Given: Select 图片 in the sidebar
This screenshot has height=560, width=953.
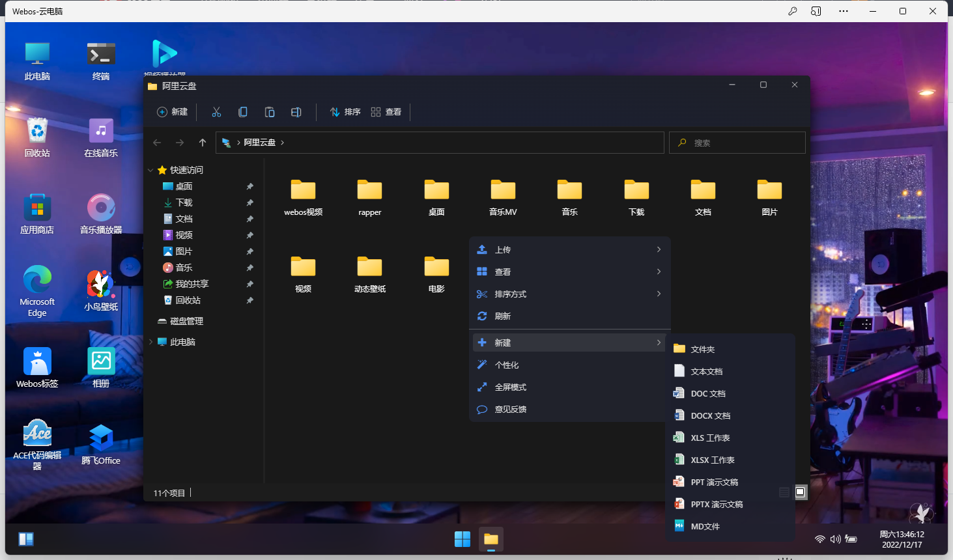Looking at the screenshot, I should click(184, 251).
